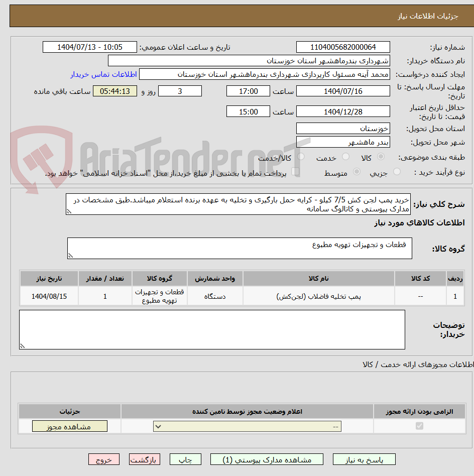Open مشاهده مدارک پیوستی (1) attachments

274,459
